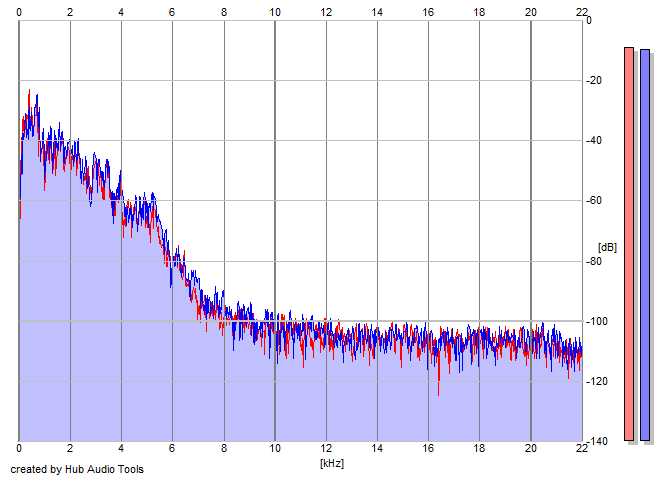The width and height of the screenshot is (664, 481).
Task: Click the -120 dB scale label
Action: click(596, 381)
